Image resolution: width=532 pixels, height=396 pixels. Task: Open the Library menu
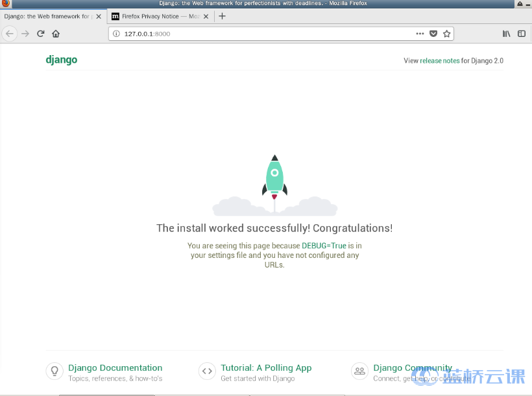(506, 34)
